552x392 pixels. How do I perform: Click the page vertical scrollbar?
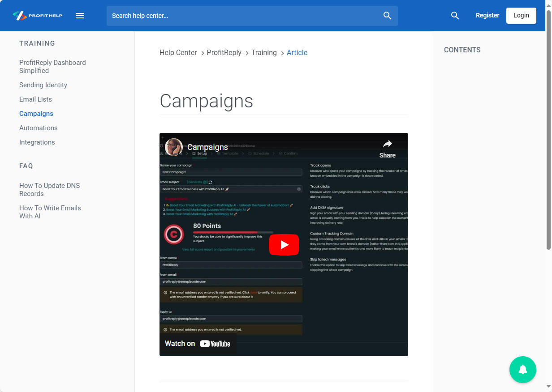(x=548, y=130)
